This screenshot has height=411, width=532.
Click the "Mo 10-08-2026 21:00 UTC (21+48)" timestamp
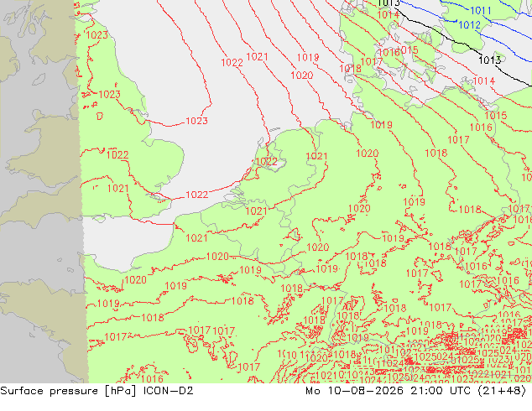point(416,391)
